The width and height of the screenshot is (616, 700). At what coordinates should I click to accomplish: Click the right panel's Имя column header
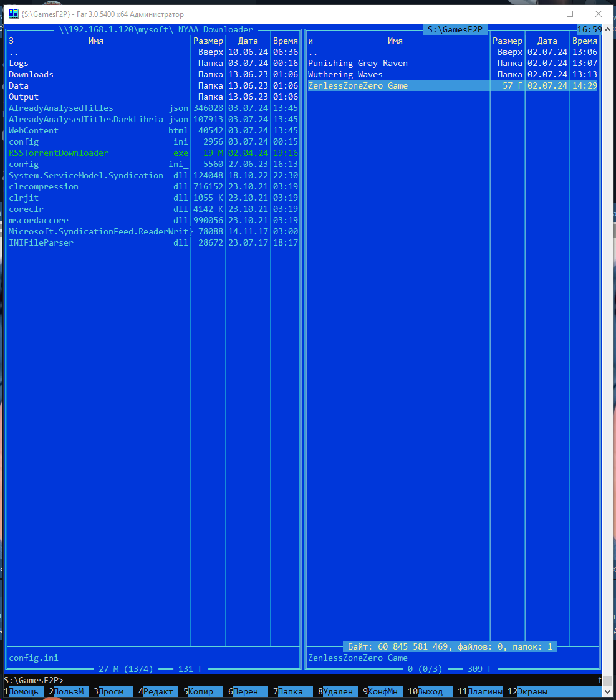click(395, 41)
